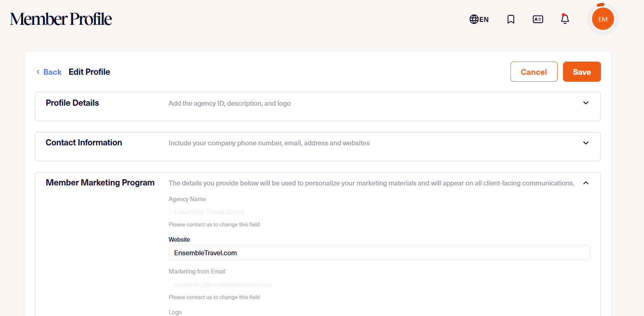Focus the Website input field
The image size is (644, 316).
379,253
